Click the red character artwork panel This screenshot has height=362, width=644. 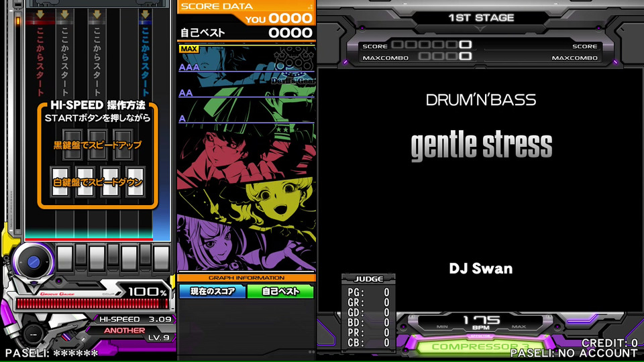coord(246,158)
